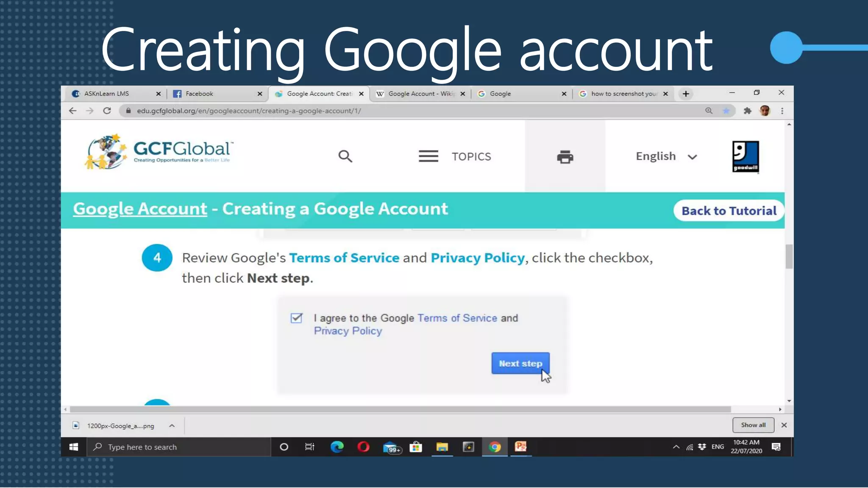The height and width of the screenshot is (488, 868).
Task: Click the print page icon
Action: pyautogui.click(x=565, y=157)
